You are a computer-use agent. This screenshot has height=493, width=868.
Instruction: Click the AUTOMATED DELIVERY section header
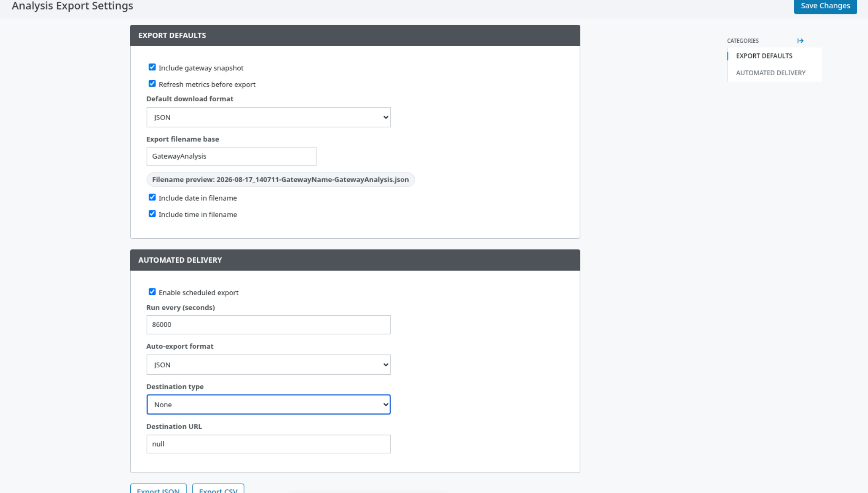[355, 260]
